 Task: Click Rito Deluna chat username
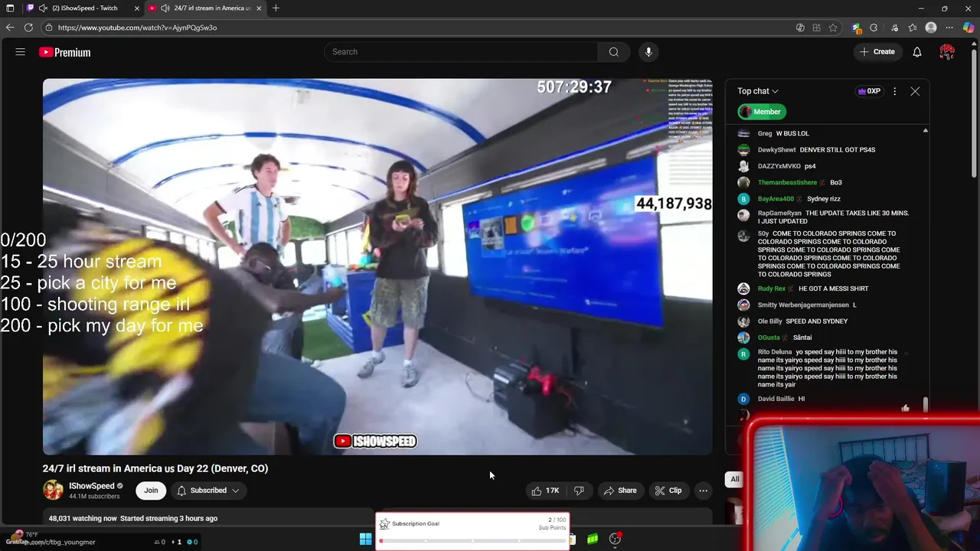775,352
